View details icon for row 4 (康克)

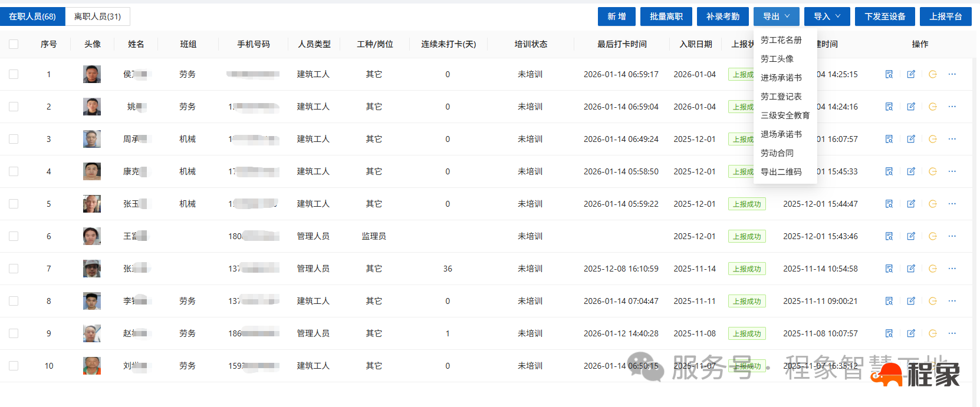(889, 171)
